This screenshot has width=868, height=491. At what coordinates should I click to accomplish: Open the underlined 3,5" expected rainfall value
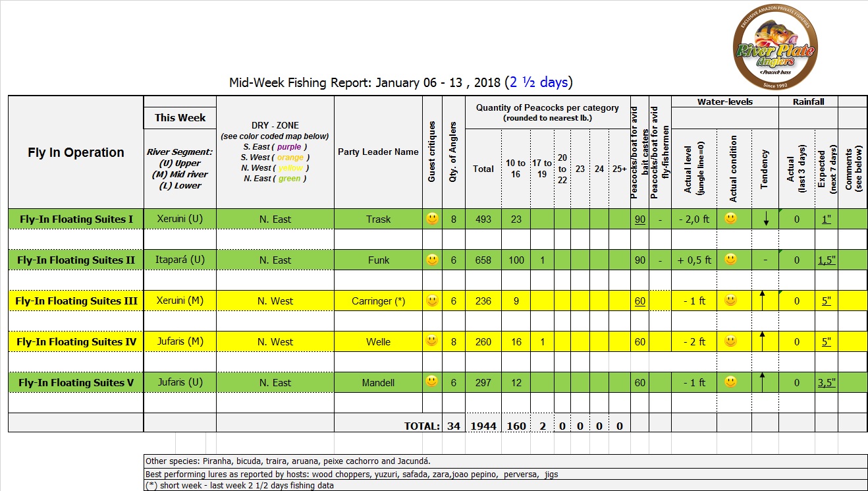click(x=826, y=383)
